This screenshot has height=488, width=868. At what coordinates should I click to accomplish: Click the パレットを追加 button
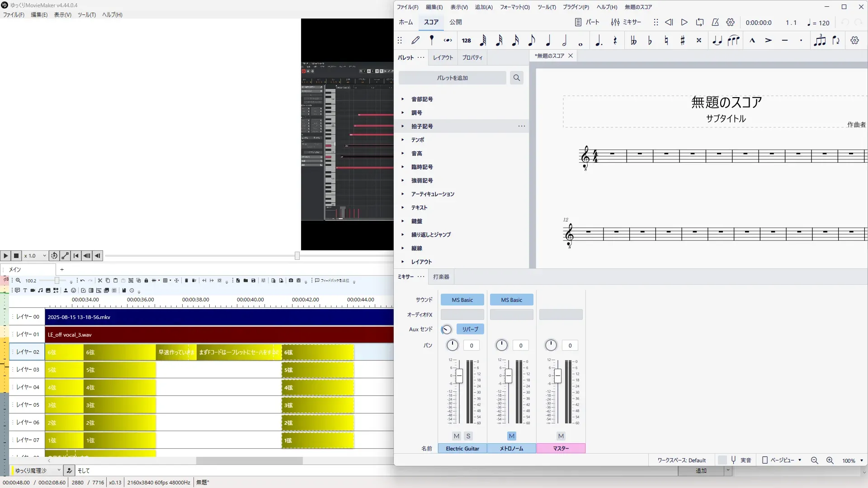point(452,78)
